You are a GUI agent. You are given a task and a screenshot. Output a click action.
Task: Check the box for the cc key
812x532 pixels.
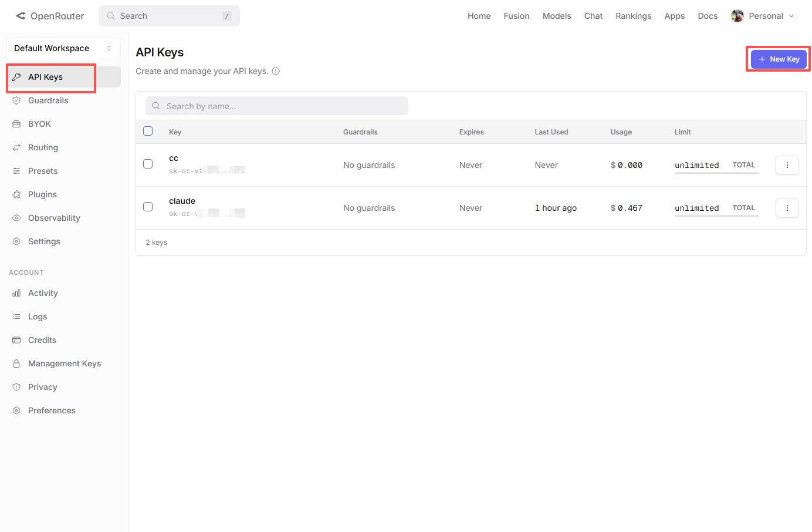pyautogui.click(x=148, y=164)
